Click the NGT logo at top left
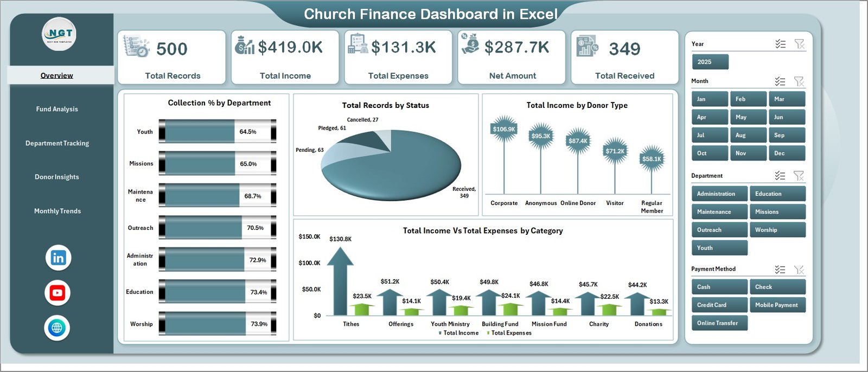This screenshot has width=868, height=372. click(59, 34)
